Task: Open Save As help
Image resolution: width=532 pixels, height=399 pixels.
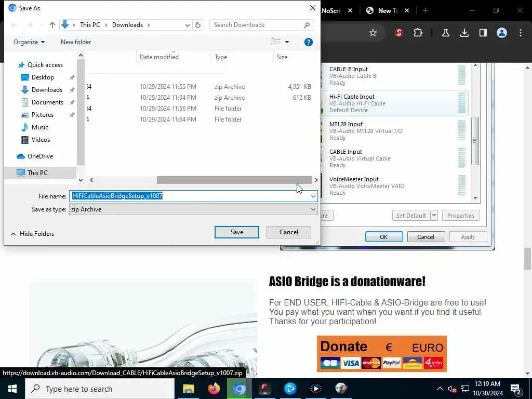Action: pos(308,42)
